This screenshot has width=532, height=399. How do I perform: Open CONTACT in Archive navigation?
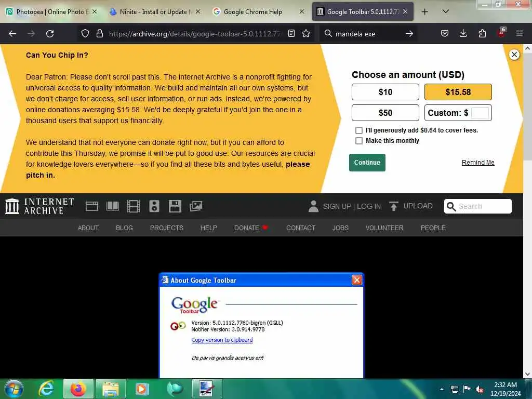[301, 228]
